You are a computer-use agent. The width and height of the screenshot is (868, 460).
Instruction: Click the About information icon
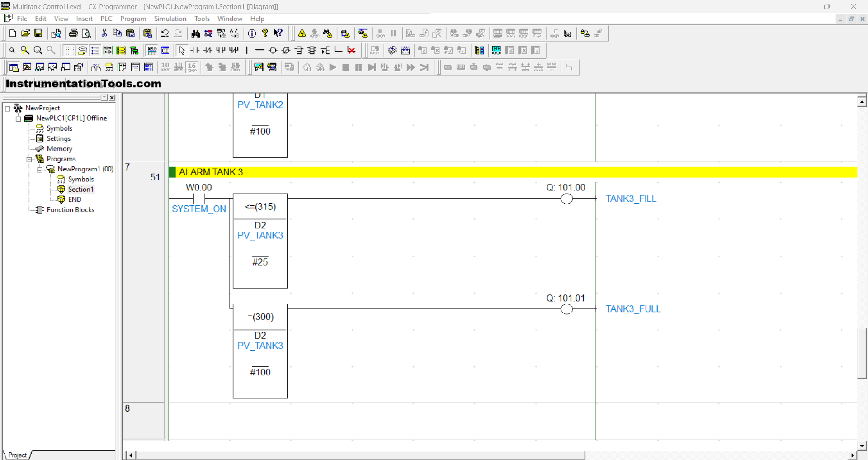click(x=252, y=33)
